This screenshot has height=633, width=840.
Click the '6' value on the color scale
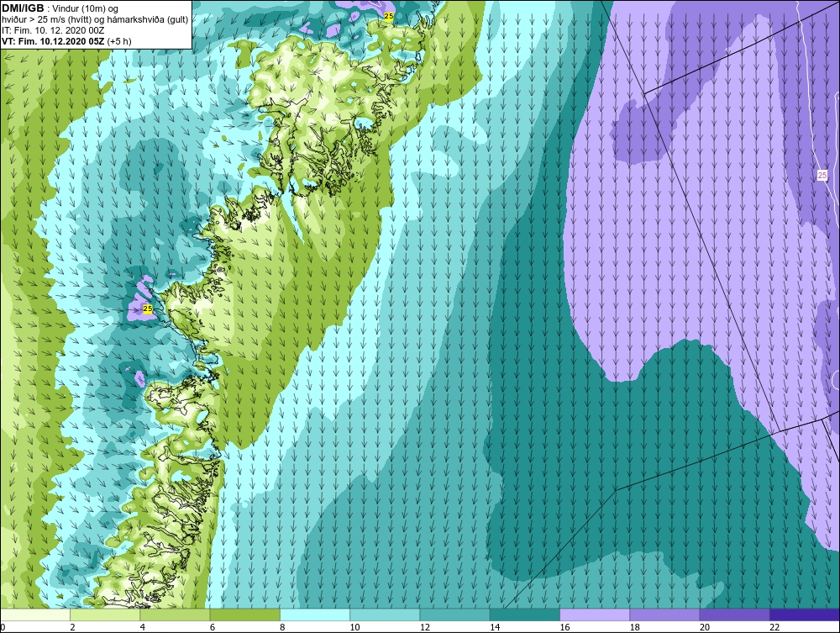pyautogui.click(x=213, y=628)
